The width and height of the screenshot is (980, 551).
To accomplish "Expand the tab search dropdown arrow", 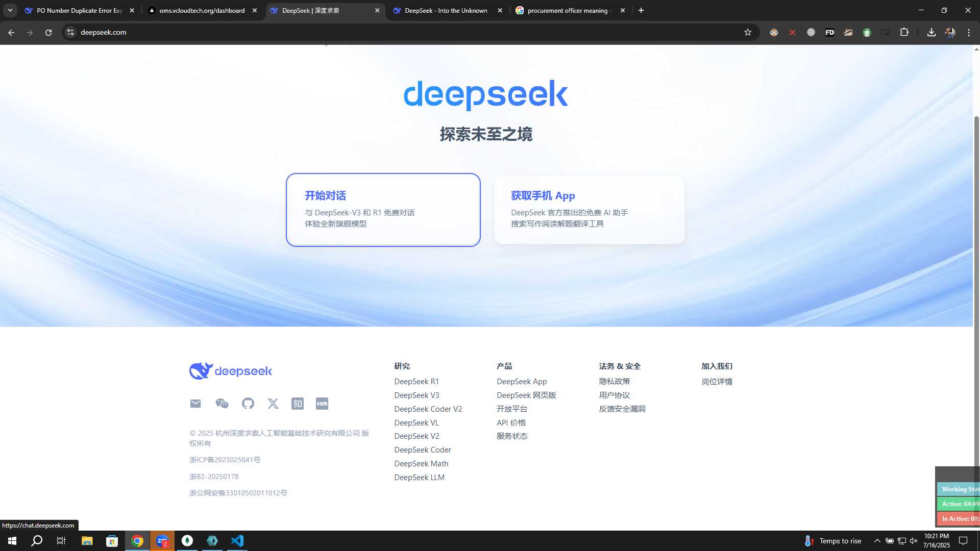I will pyautogui.click(x=10, y=10).
